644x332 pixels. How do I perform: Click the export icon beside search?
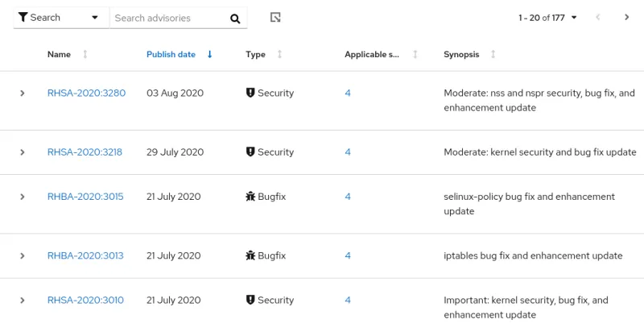[275, 18]
